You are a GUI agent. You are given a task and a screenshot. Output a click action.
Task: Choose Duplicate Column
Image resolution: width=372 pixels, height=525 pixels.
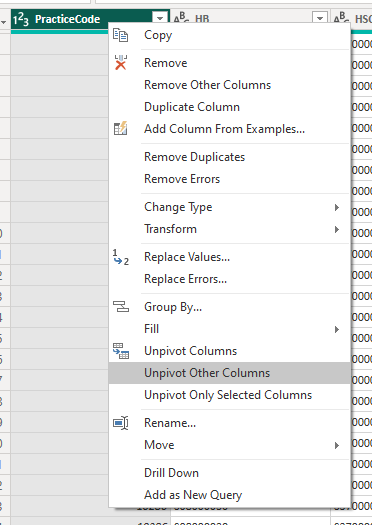pyautogui.click(x=229, y=107)
